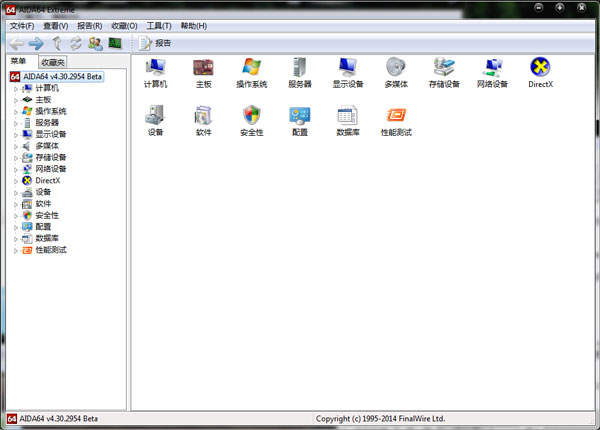Click the green monitor toolbar icon

115,43
